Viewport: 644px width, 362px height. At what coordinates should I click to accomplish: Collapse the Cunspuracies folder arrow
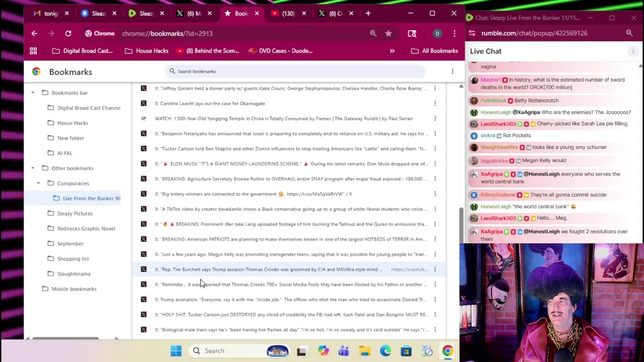pos(39,183)
